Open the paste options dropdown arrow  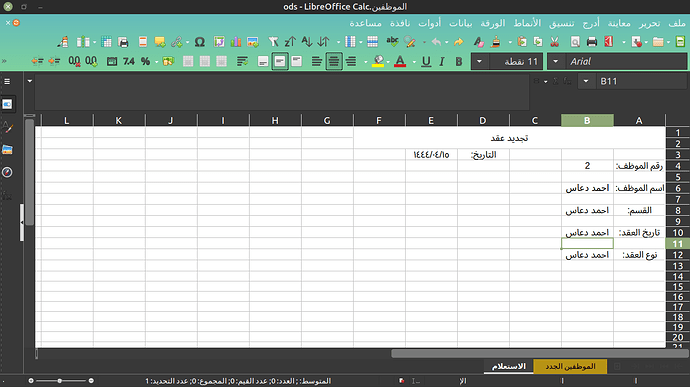tap(510, 42)
